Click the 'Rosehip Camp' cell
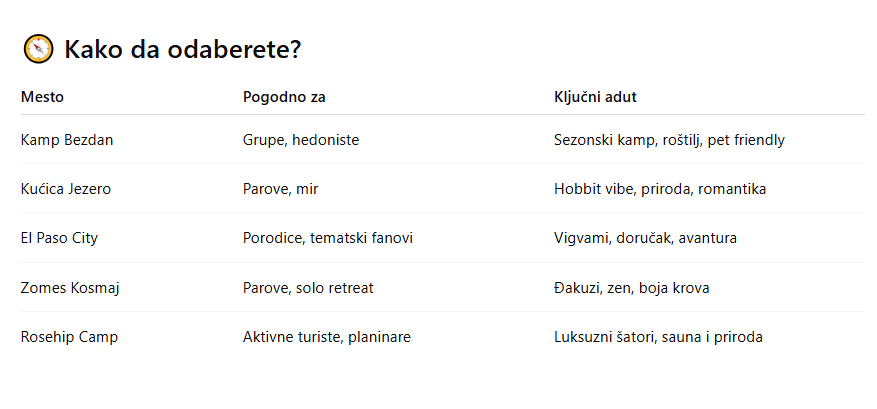The height and width of the screenshot is (409, 877). click(x=69, y=337)
